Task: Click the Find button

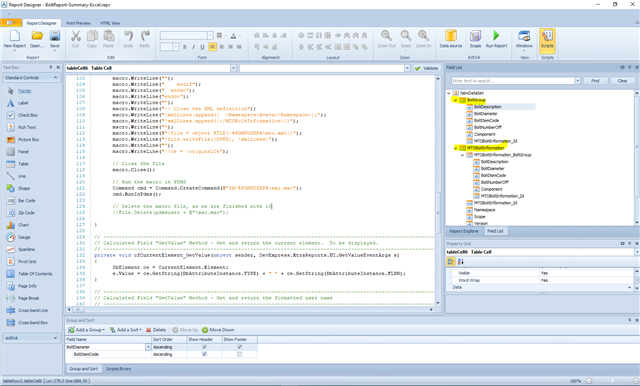Action: 595,81
